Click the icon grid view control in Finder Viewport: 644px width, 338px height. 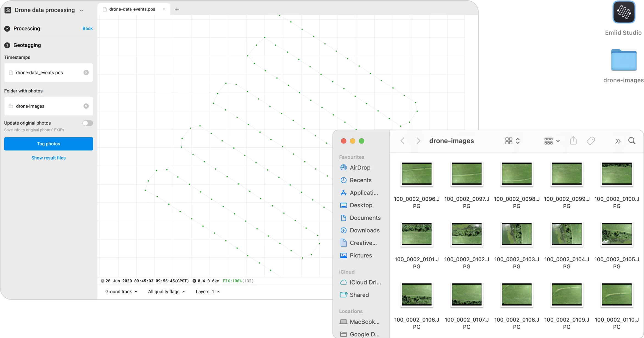click(509, 141)
